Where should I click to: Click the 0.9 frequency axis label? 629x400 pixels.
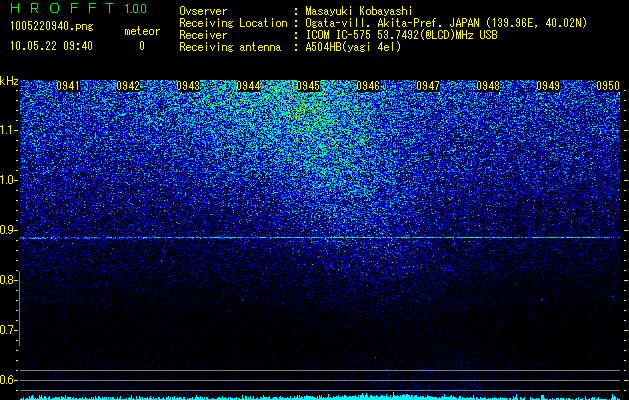coord(8,230)
